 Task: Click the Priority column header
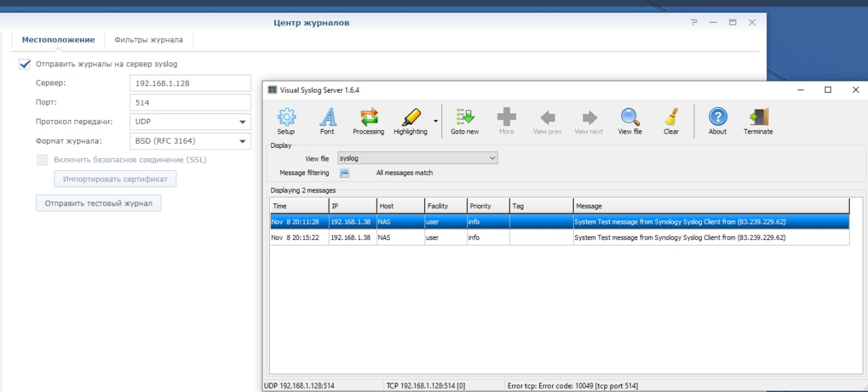[x=488, y=205]
